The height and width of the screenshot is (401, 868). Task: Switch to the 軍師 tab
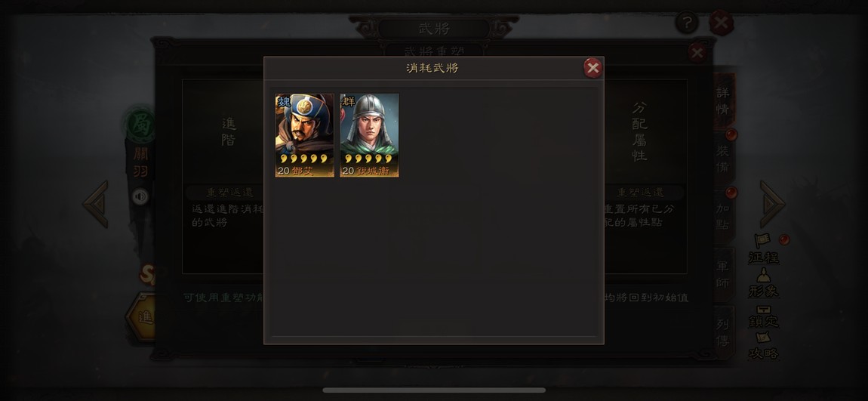(724, 274)
